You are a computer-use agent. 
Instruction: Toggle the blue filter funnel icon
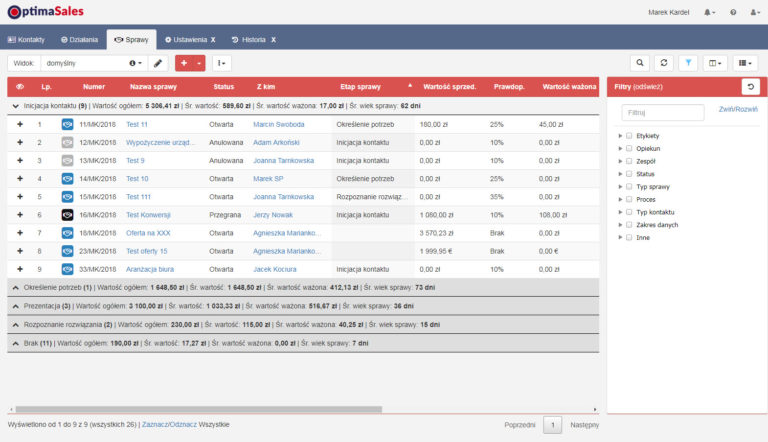[688, 63]
